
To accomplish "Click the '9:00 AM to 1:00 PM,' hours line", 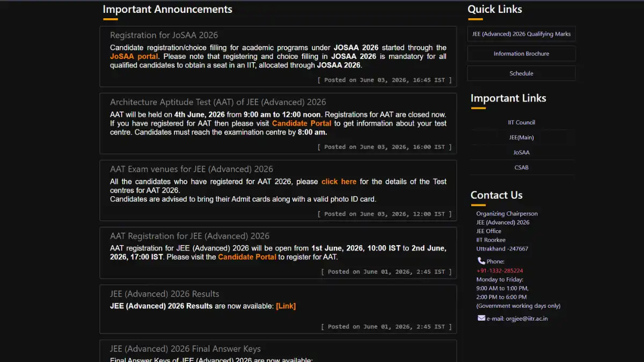I will coord(502,288).
